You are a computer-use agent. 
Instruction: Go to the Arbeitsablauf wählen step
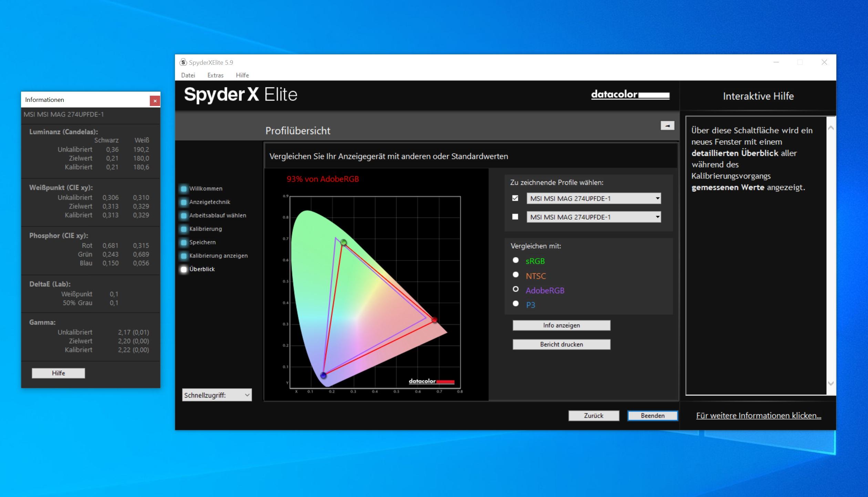[x=218, y=215]
